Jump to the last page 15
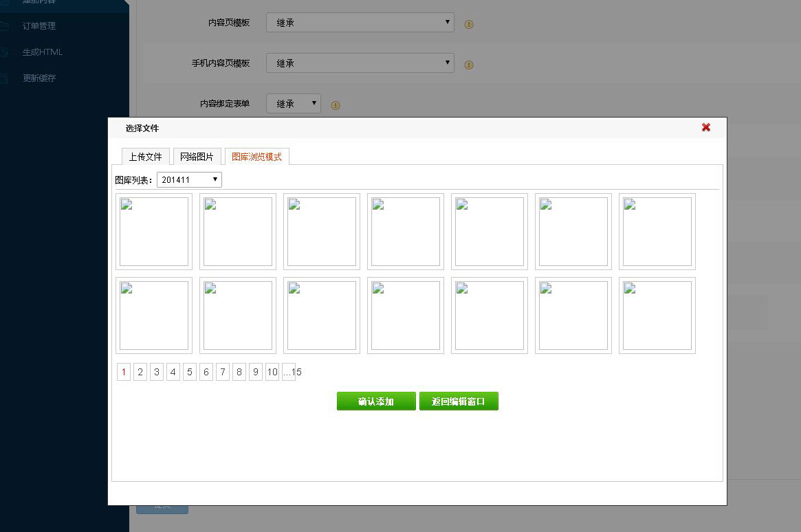Viewport: 801px width, 532px height. 295,371
